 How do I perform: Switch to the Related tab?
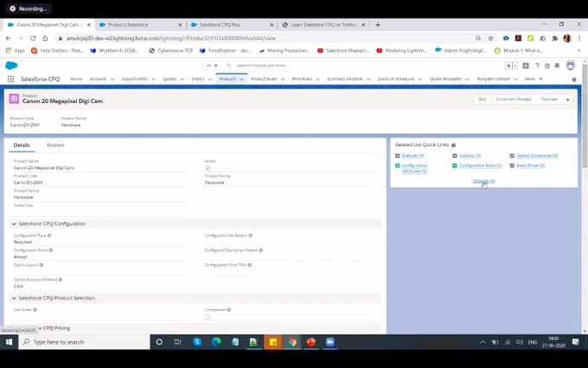click(x=55, y=145)
